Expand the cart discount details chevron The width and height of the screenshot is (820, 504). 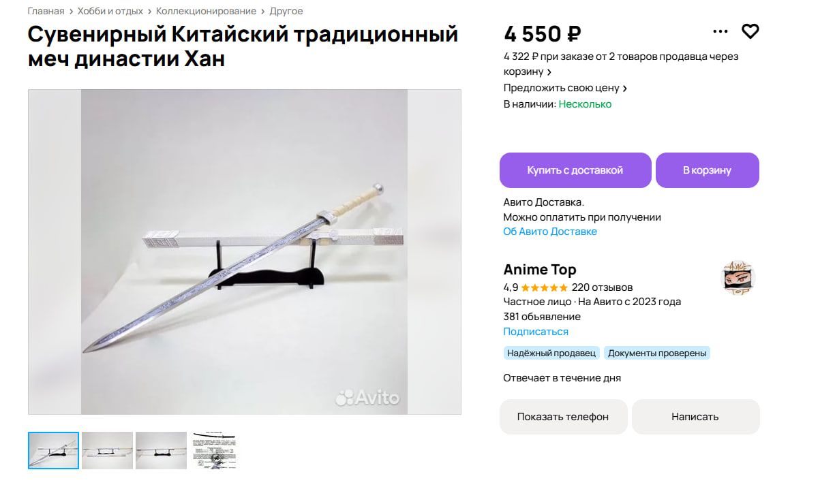click(549, 72)
